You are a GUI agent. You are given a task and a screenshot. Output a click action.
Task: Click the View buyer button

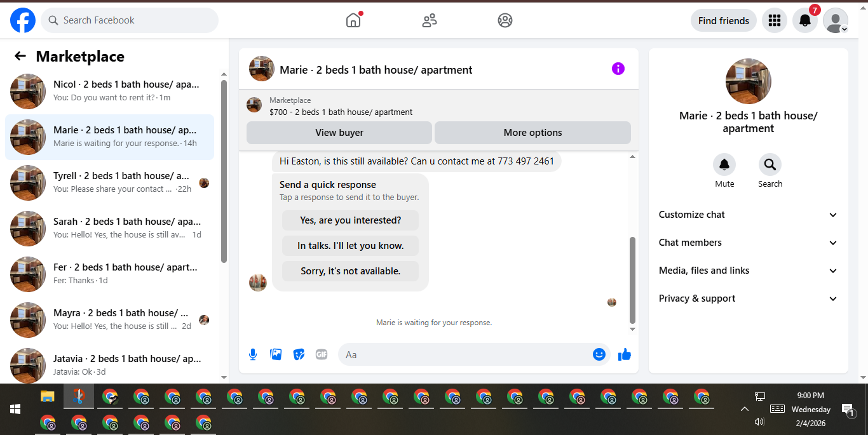339,133
